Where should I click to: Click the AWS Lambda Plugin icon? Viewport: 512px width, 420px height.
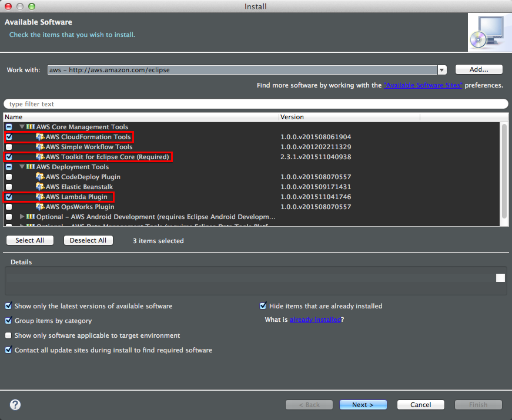[x=40, y=197]
